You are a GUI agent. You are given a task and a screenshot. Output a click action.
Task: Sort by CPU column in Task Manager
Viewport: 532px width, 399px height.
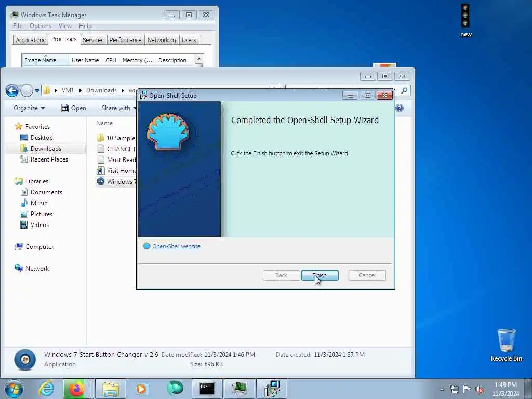click(111, 60)
